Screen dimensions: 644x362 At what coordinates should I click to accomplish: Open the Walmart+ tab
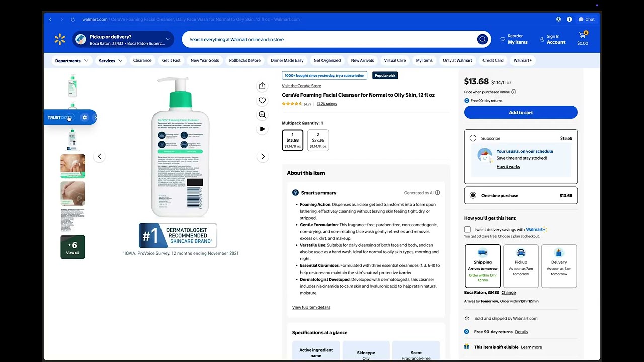(523, 60)
